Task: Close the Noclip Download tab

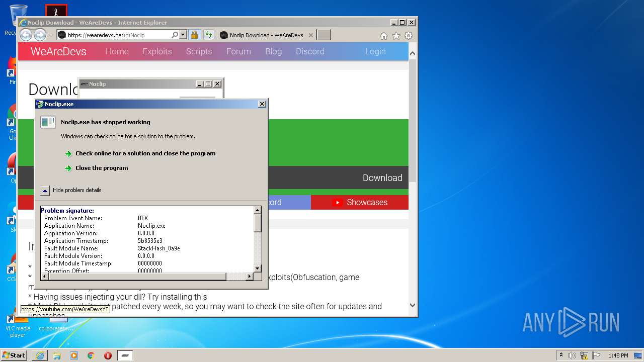Action: [x=311, y=35]
